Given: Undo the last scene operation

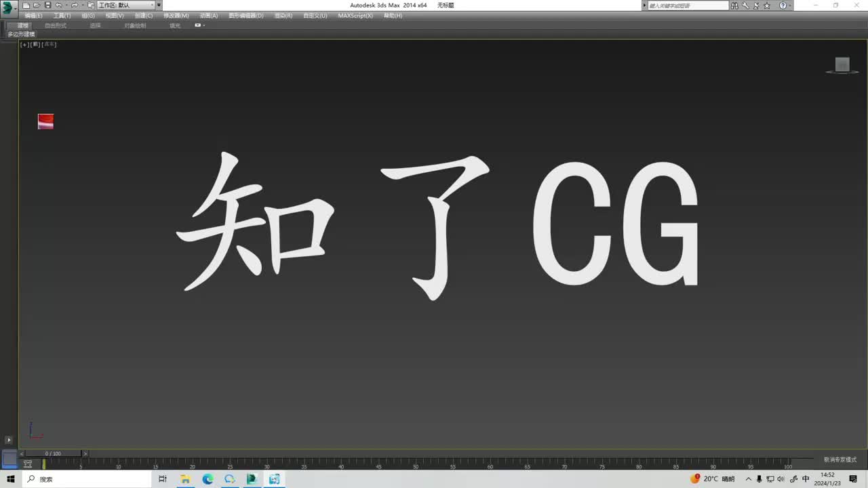Looking at the screenshot, I should pyautogui.click(x=58, y=5).
